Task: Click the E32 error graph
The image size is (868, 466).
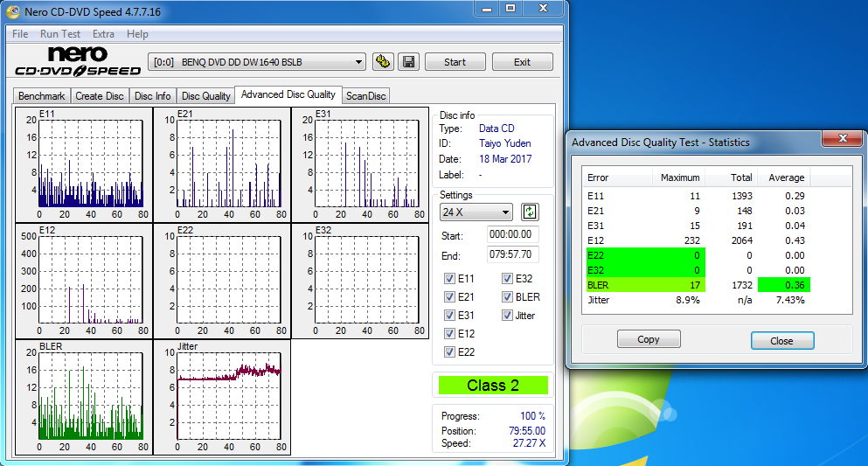Action: (360, 281)
